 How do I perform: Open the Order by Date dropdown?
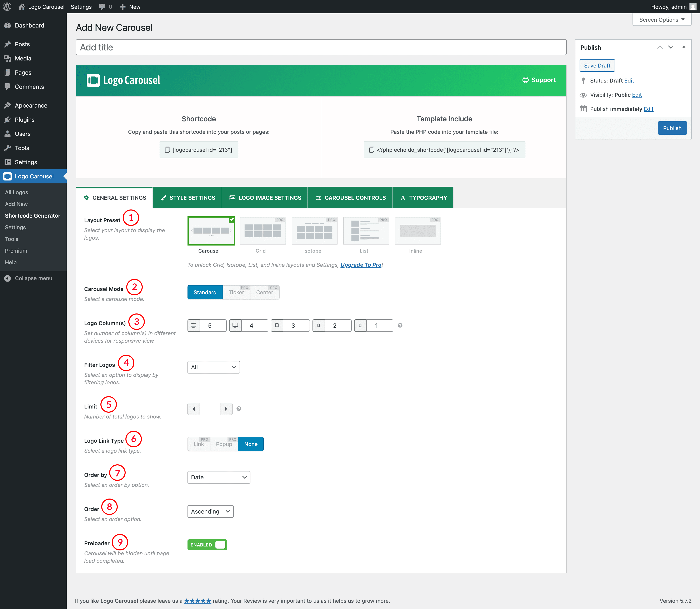(218, 477)
